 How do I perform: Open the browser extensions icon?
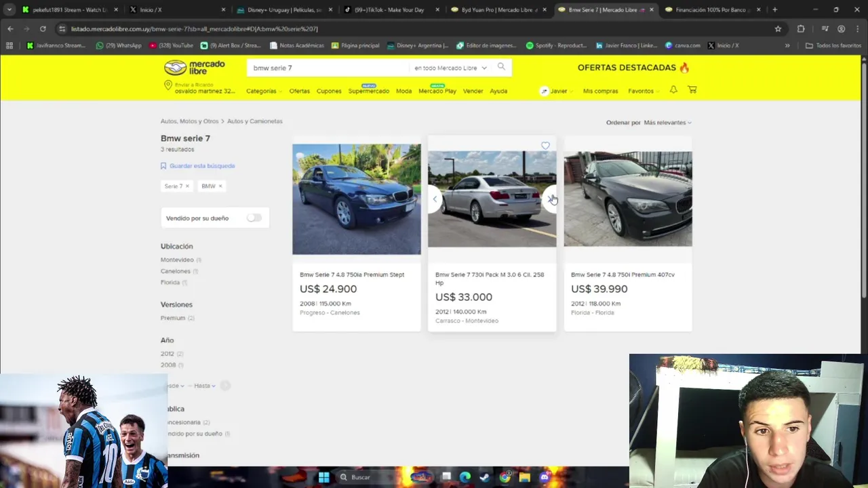pyautogui.click(x=801, y=28)
